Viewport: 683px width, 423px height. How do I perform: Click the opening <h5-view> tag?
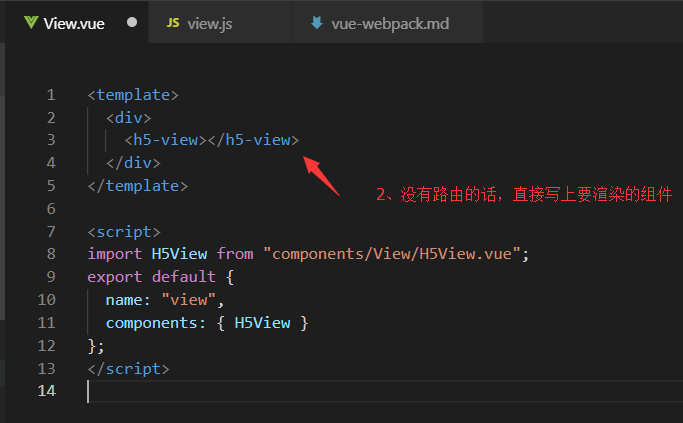click(x=166, y=140)
